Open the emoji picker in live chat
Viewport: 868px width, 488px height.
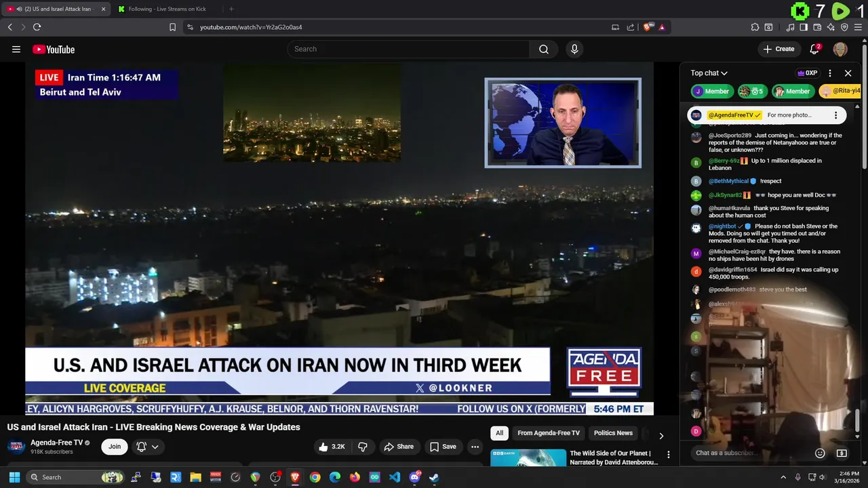820,453
